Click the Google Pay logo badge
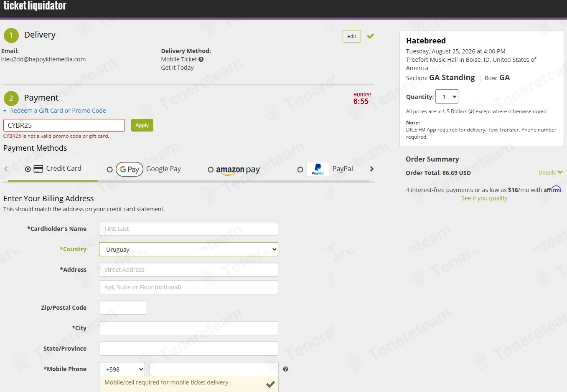The image size is (567, 392). [x=130, y=169]
